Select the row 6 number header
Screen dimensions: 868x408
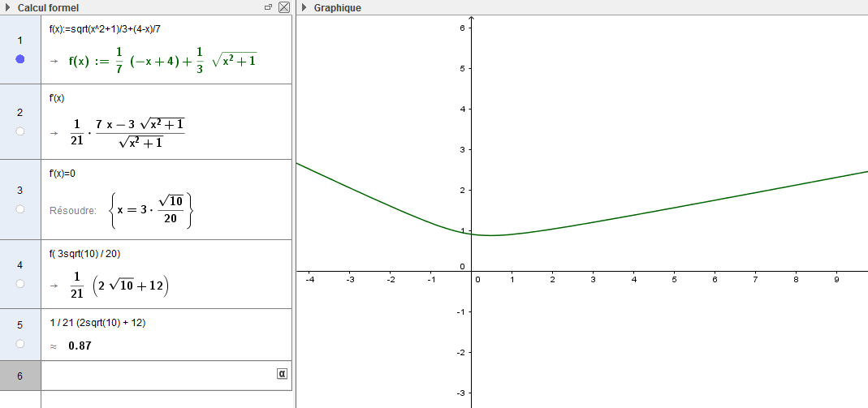20,376
